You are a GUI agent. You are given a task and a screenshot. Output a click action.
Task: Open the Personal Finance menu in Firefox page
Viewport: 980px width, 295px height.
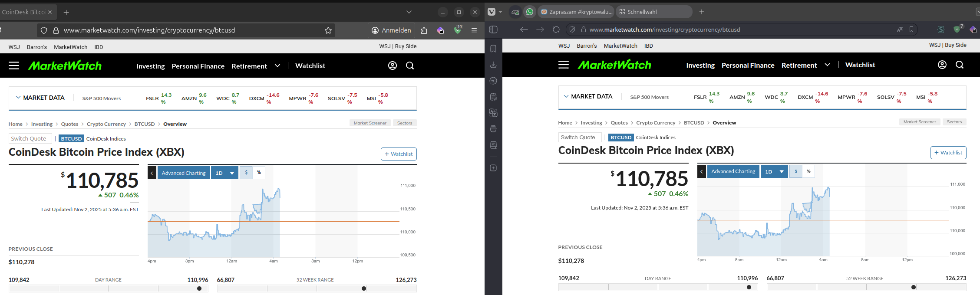198,66
